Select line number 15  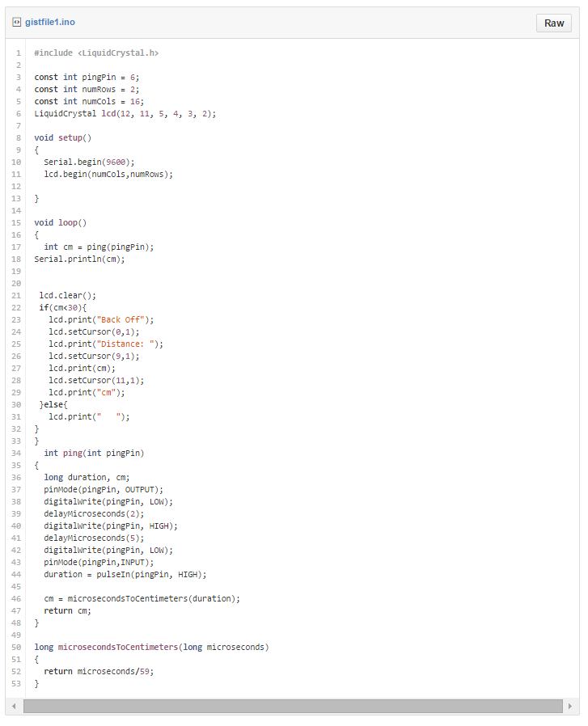coord(16,222)
